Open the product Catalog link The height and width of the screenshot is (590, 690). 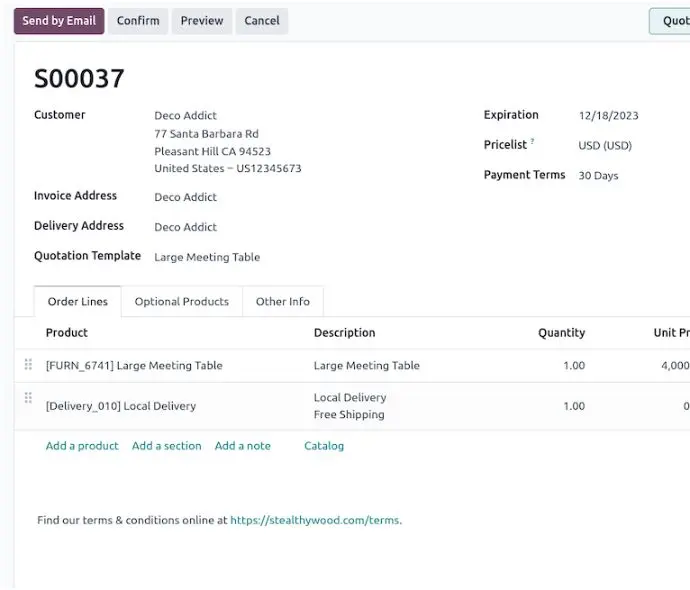point(324,446)
